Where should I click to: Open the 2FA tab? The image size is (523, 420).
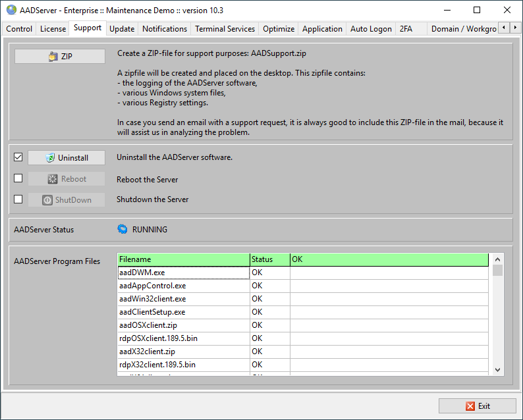click(406, 29)
